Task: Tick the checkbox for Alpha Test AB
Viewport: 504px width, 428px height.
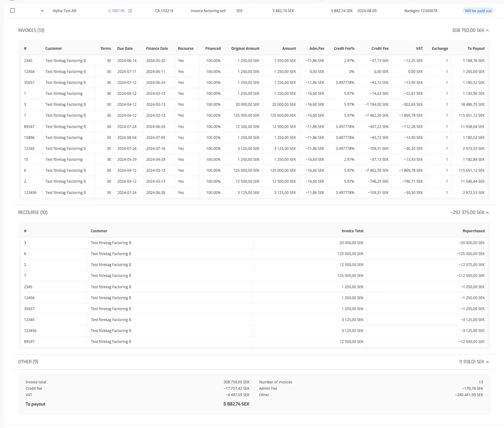Action: (13, 10)
